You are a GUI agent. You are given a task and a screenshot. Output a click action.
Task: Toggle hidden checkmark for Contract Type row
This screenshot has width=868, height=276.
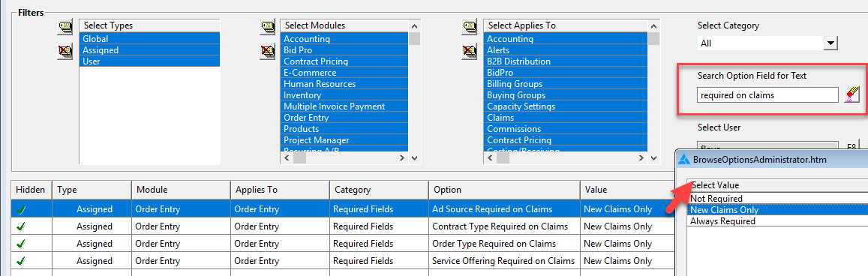click(22, 226)
